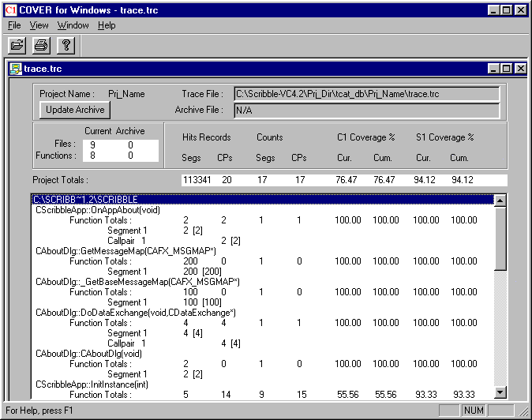This screenshot has width=532, height=420.
Task: Open the Window menu
Action: (73, 25)
